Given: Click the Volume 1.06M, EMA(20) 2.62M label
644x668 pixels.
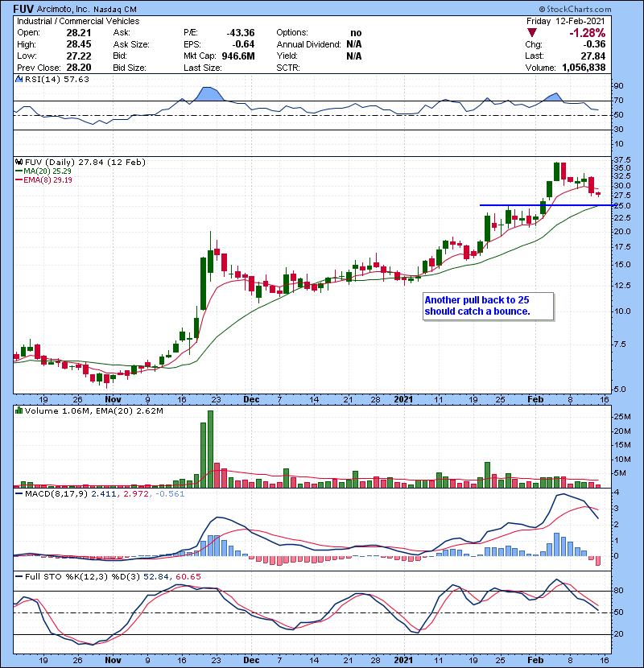Looking at the screenshot, I should click(93, 410).
